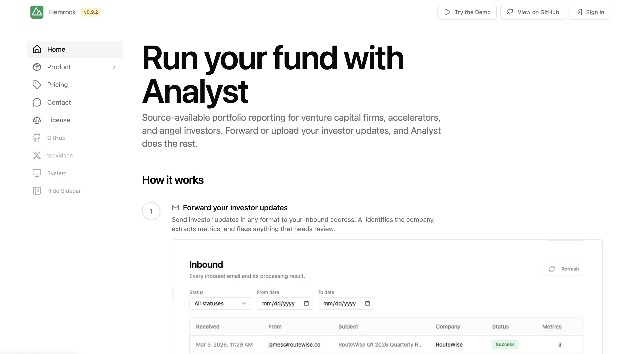Select Contact in the sidebar menu
The height and width of the screenshot is (354, 644).
point(59,102)
